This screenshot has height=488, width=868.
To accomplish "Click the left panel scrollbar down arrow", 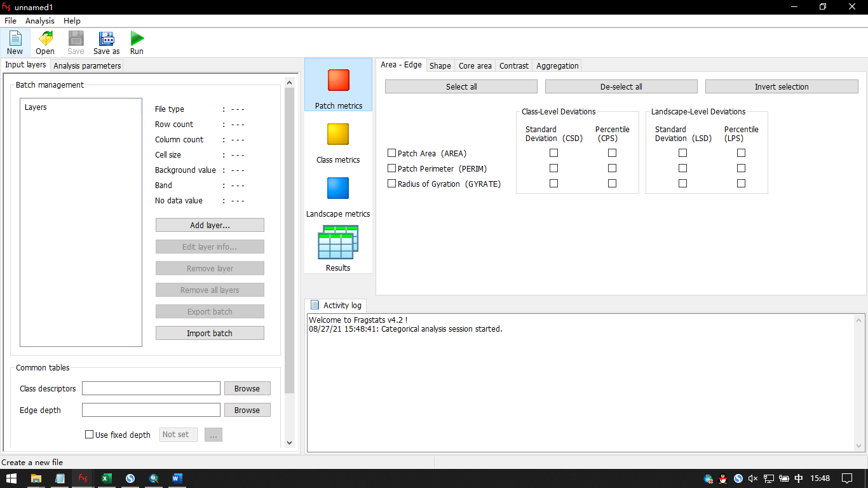I will coord(290,443).
